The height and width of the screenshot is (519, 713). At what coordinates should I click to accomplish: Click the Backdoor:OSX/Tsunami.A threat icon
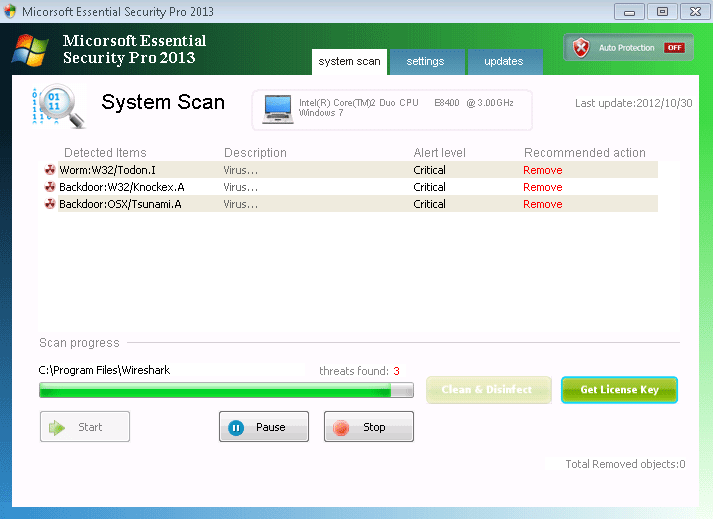50,204
